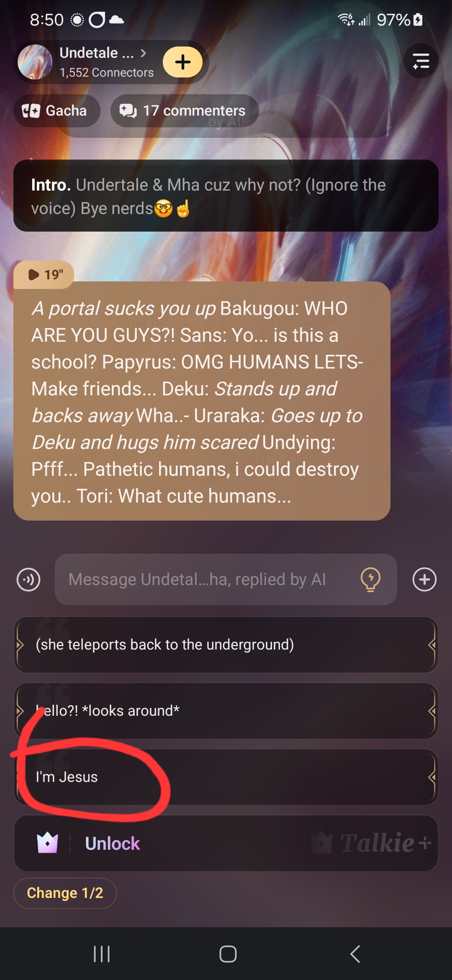Open the circled plus attachments icon

[x=424, y=580]
